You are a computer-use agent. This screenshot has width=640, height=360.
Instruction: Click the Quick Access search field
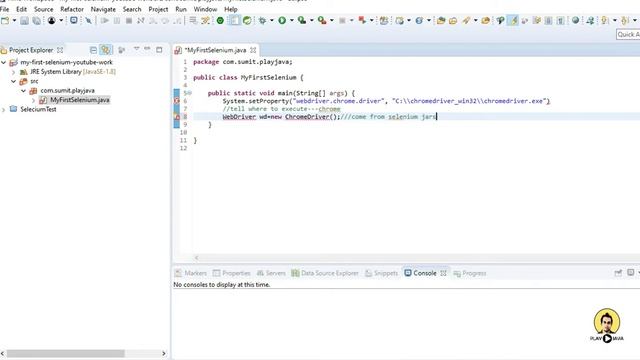click(628, 34)
